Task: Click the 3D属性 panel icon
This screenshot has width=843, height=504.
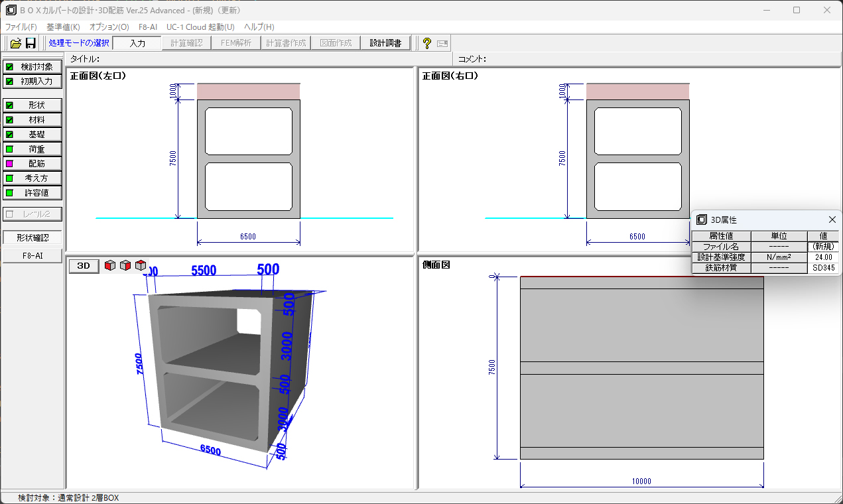Action: pyautogui.click(x=701, y=220)
